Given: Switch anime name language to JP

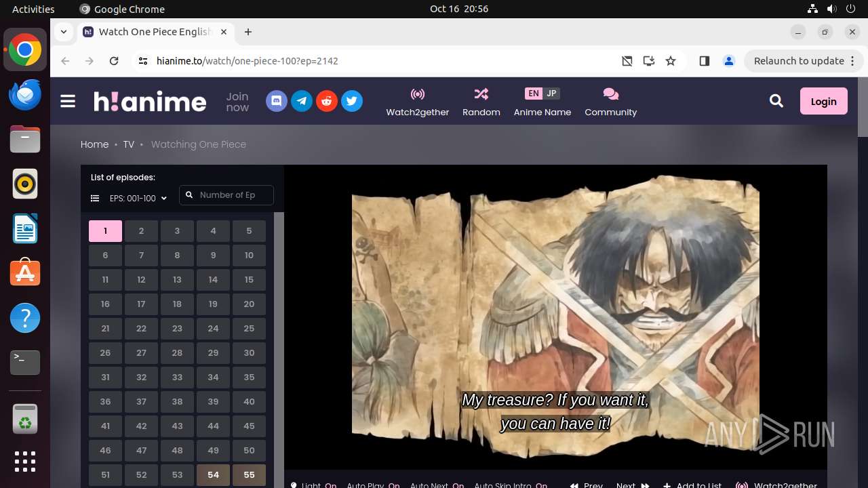Looking at the screenshot, I should click(x=551, y=94).
